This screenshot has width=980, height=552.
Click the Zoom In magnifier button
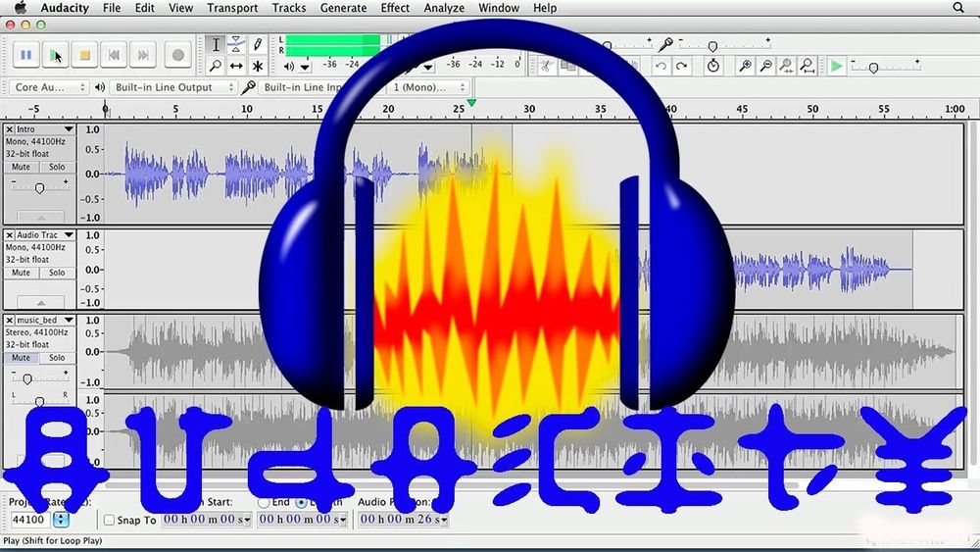click(x=745, y=67)
